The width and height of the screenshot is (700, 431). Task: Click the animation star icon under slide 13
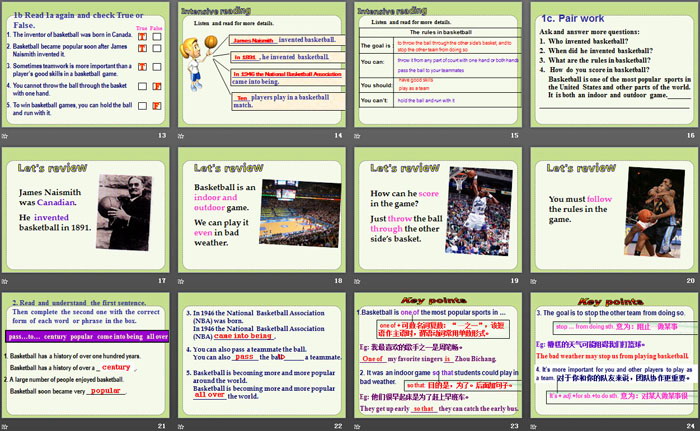(x=5, y=136)
